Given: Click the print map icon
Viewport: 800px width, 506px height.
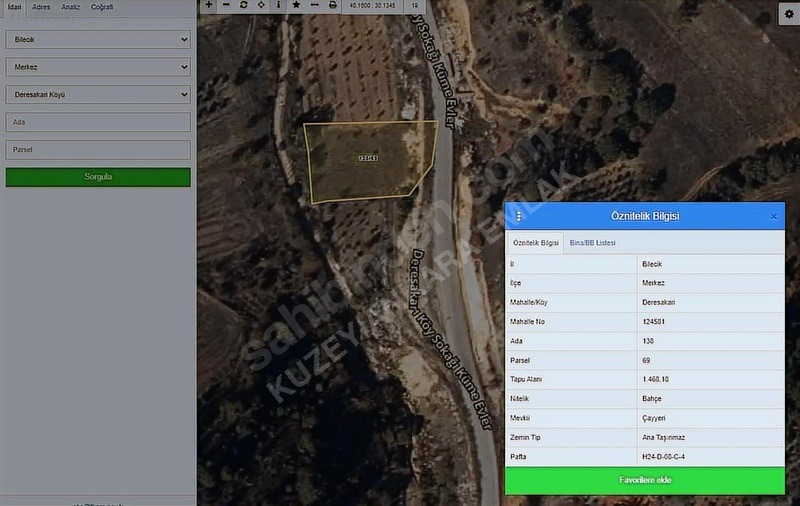Looking at the screenshot, I should (333, 5).
